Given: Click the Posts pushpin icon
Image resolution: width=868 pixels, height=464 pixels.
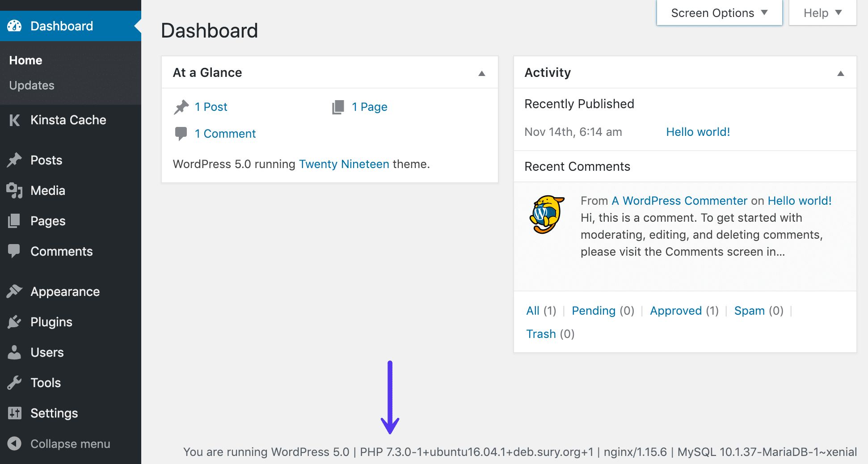Looking at the screenshot, I should click(15, 160).
